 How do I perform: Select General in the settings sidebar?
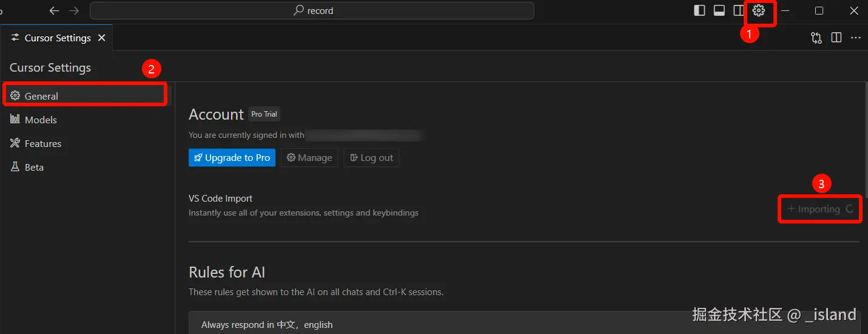pyautogui.click(x=41, y=96)
